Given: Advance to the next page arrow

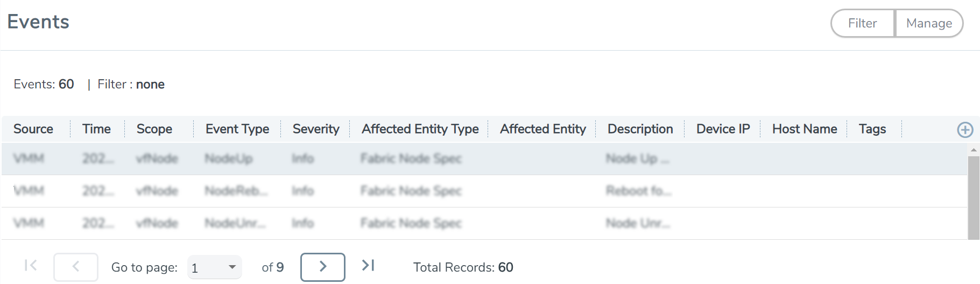Looking at the screenshot, I should point(323,267).
